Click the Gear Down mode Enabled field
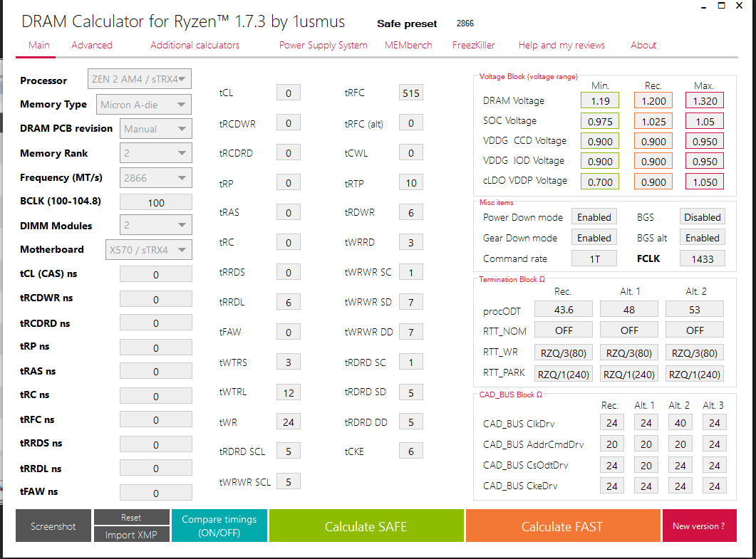 [x=594, y=238]
